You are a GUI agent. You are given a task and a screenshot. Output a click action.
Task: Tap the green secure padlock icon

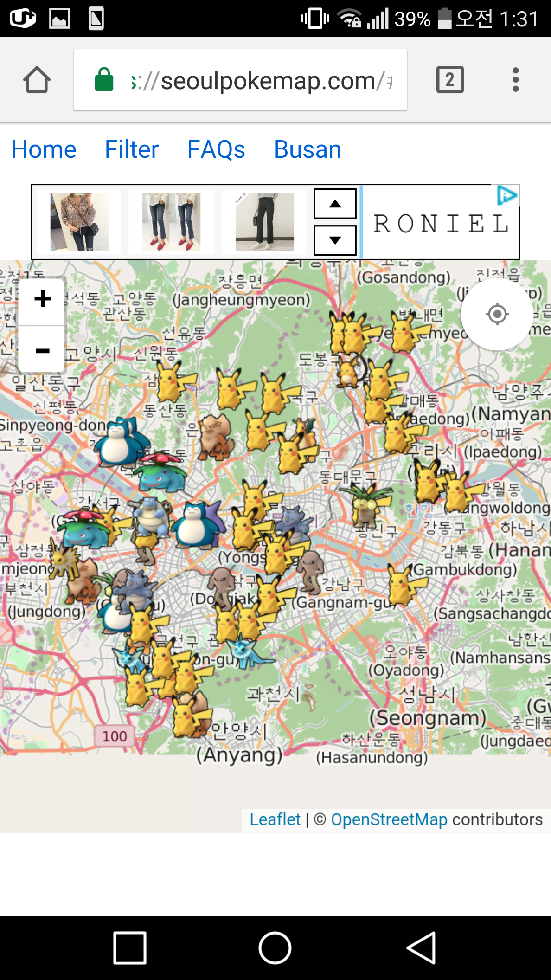[x=104, y=79]
